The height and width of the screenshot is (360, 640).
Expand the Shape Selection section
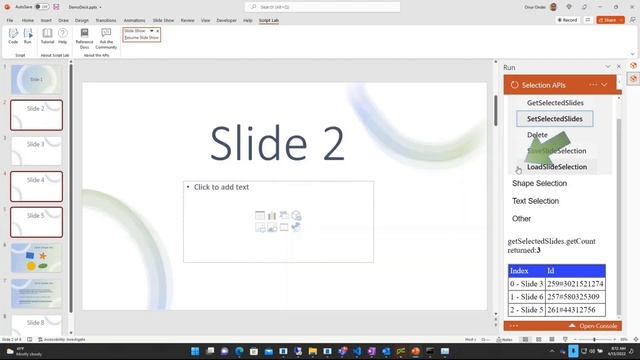coord(539,183)
